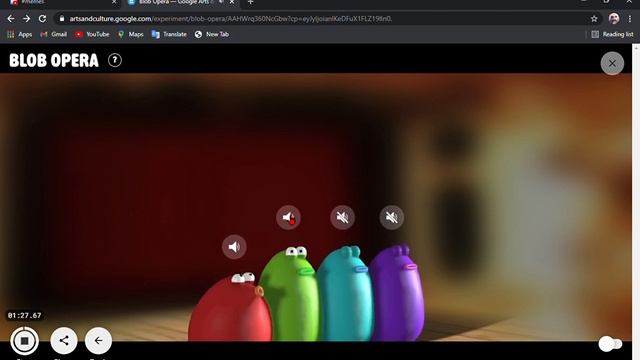Bookmark this page with the star icon
640x360 pixels.
point(594,19)
